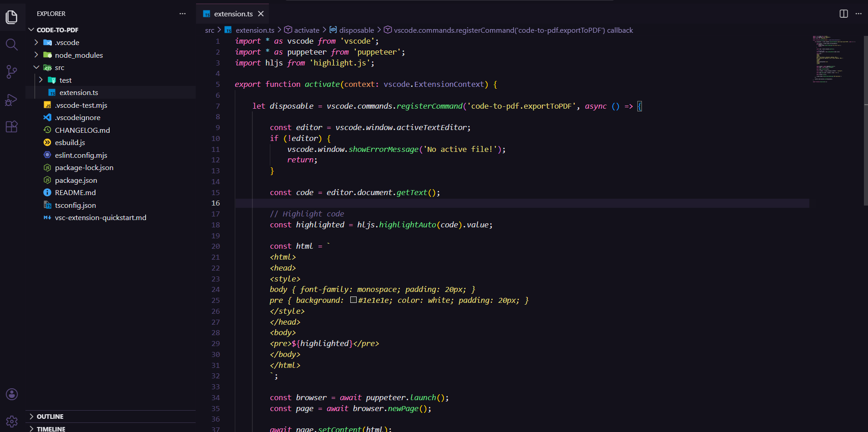
Task: Click line number 16 in the gutter
Action: pyautogui.click(x=216, y=203)
